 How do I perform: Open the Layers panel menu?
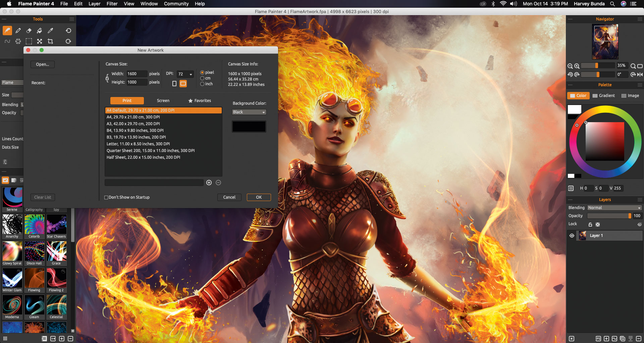click(640, 200)
